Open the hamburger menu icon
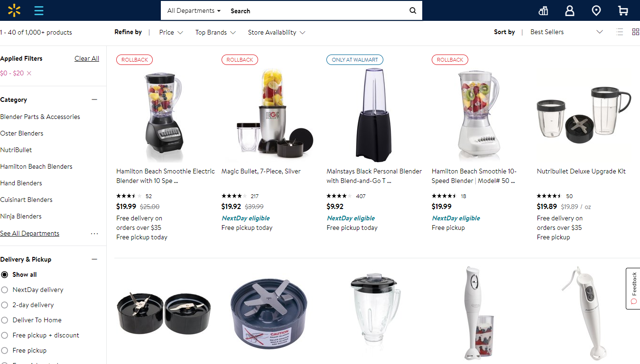Image resolution: width=640 pixels, height=364 pixels. click(x=39, y=10)
